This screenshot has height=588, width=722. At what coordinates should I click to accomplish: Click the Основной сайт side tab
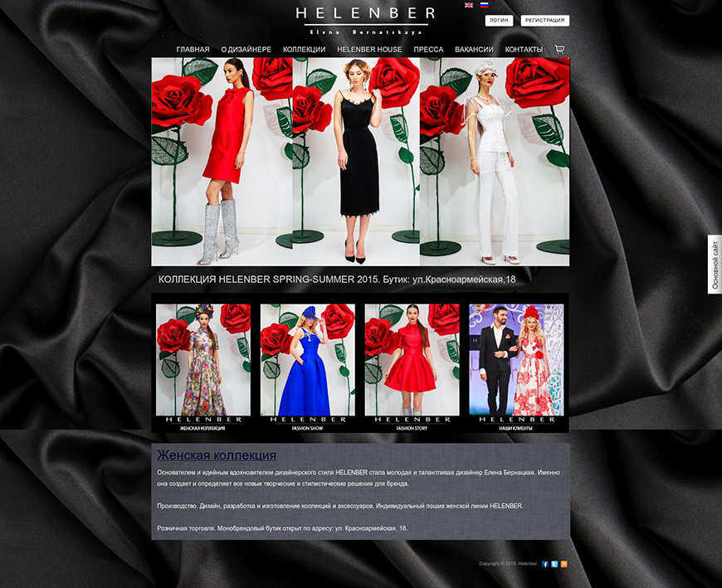tap(715, 264)
